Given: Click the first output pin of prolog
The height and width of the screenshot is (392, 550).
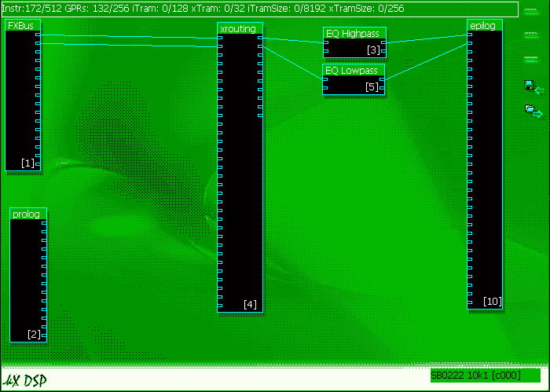Looking at the screenshot, I should (x=44, y=223).
